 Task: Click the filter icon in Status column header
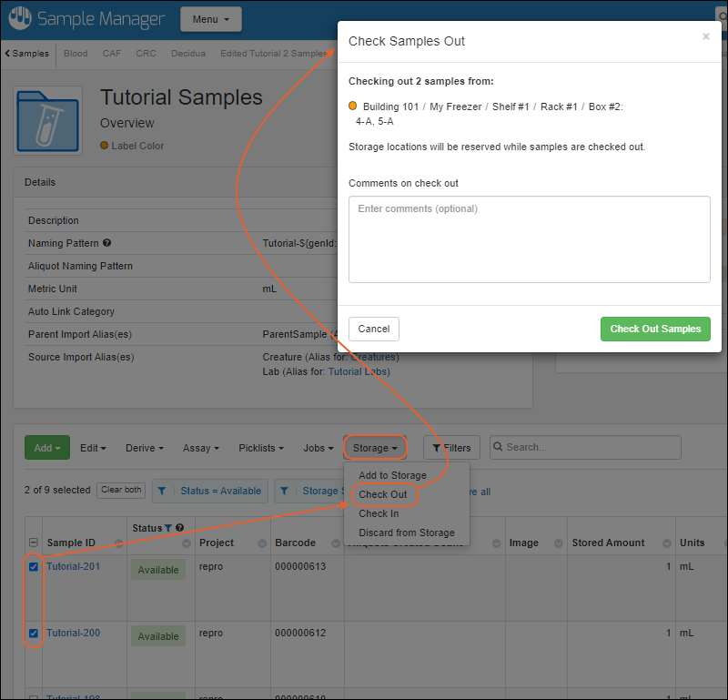168,528
